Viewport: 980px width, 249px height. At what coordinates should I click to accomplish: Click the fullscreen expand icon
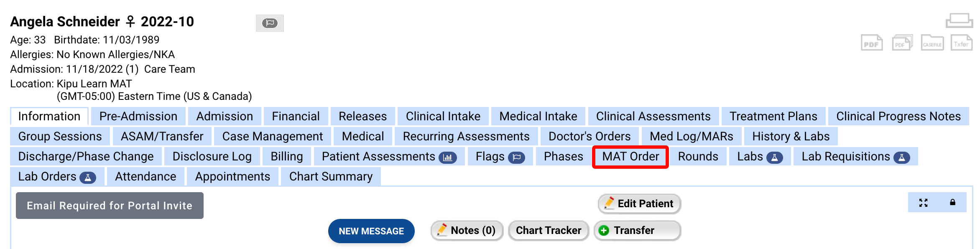[924, 203]
